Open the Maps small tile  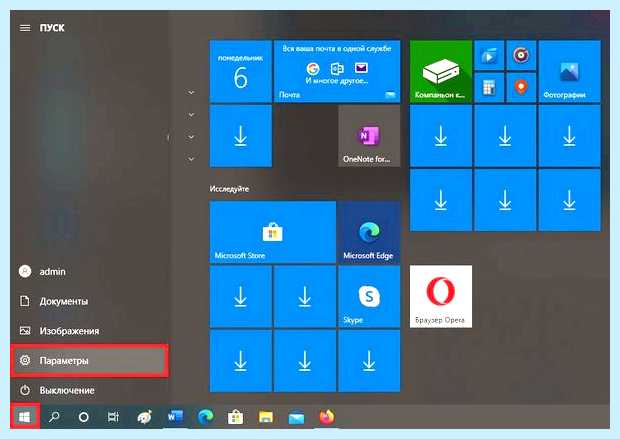[521, 87]
